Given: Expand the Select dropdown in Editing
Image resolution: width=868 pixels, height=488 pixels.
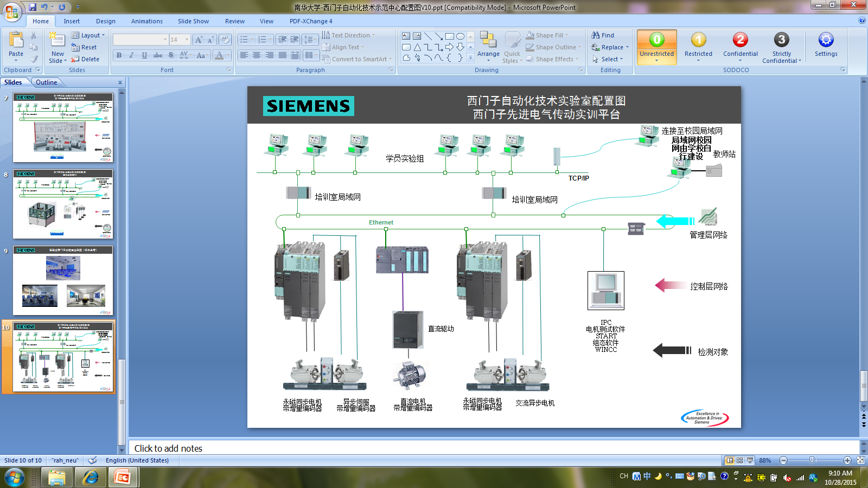Looking at the screenshot, I should pyautogui.click(x=608, y=59).
